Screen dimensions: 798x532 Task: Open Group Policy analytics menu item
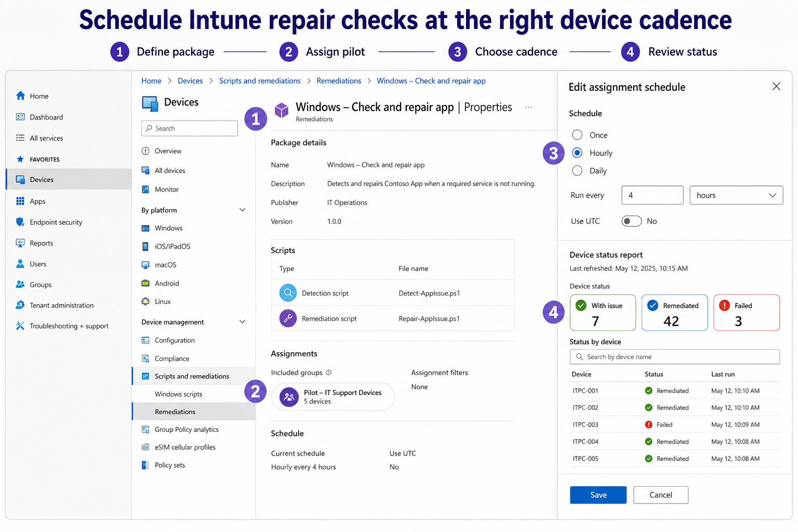pos(187,430)
